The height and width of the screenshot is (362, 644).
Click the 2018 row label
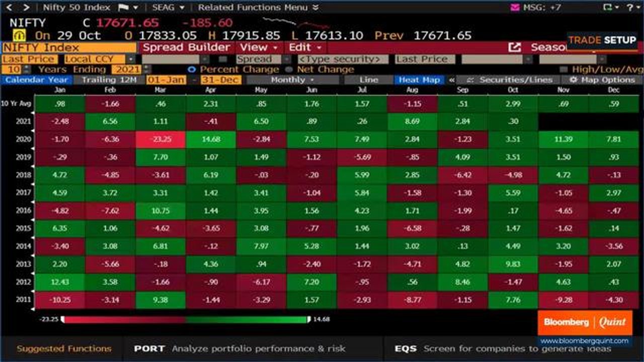pyautogui.click(x=23, y=175)
